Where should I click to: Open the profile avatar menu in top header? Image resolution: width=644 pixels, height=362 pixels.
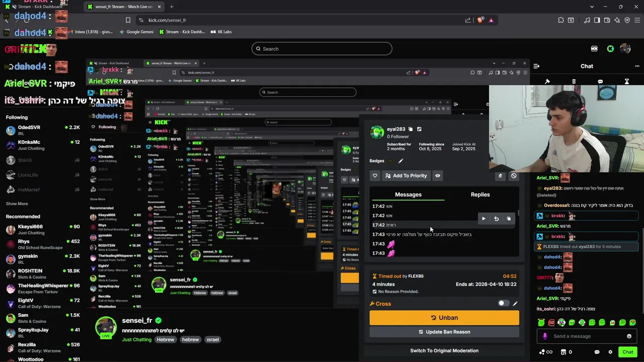tap(625, 49)
